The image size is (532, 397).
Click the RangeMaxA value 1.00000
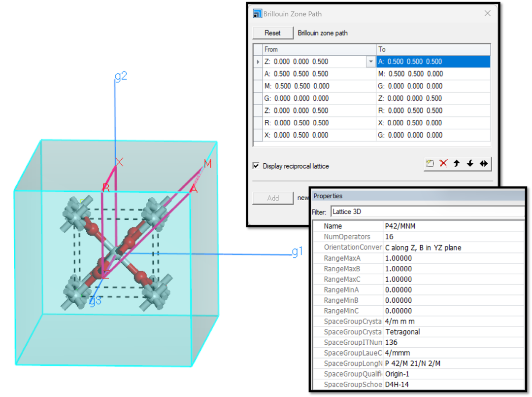pos(454,258)
